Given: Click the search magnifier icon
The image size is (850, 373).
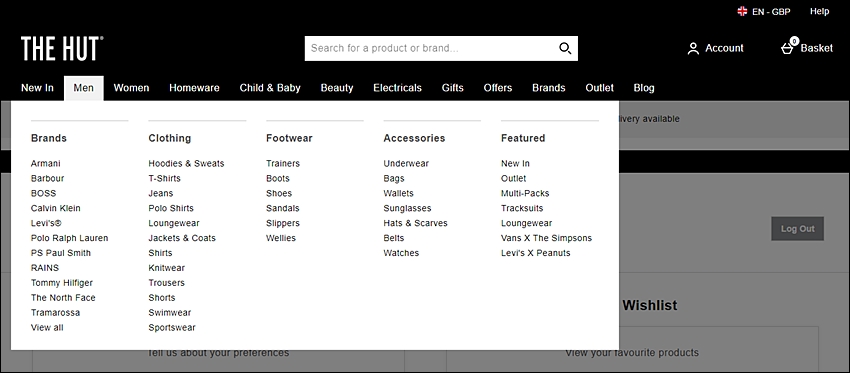Looking at the screenshot, I should (x=565, y=49).
